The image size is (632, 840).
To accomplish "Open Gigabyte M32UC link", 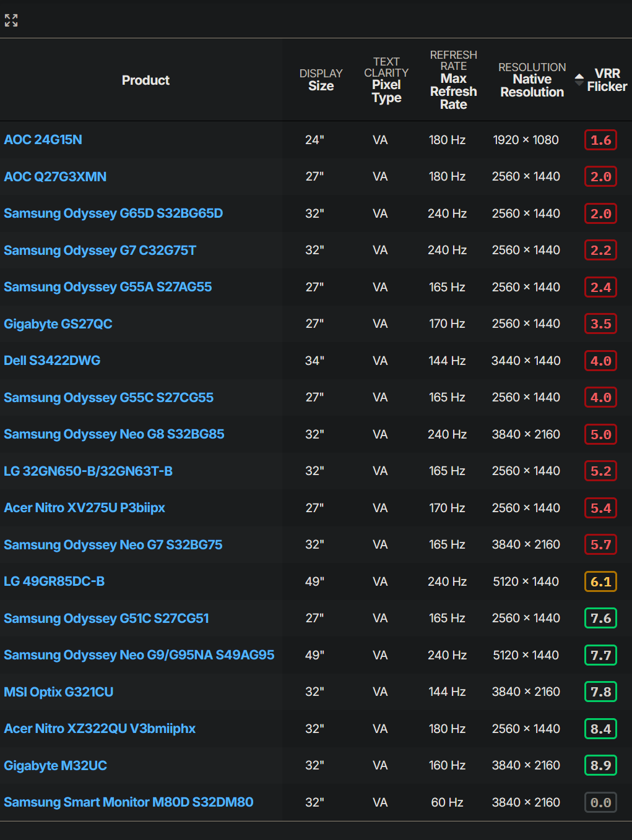I will point(55,766).
